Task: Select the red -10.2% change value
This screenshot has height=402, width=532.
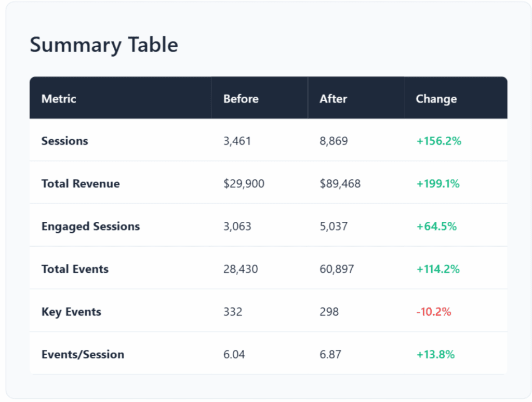Action: pos(433,312)
